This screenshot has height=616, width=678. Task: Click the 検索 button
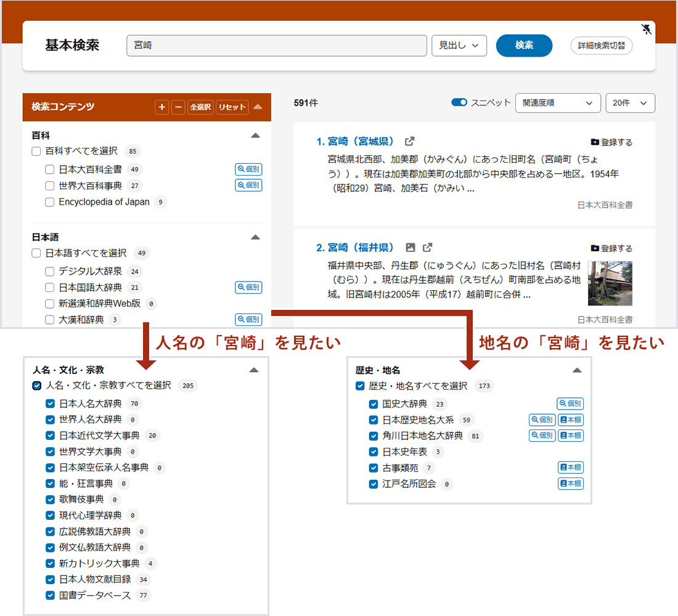pos(524,46)
